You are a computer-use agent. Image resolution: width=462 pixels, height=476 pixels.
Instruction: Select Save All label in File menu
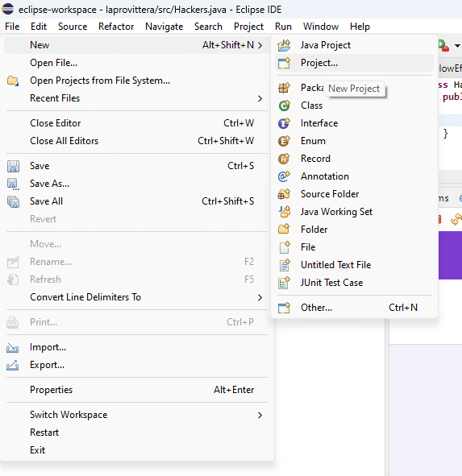(46, 201)
